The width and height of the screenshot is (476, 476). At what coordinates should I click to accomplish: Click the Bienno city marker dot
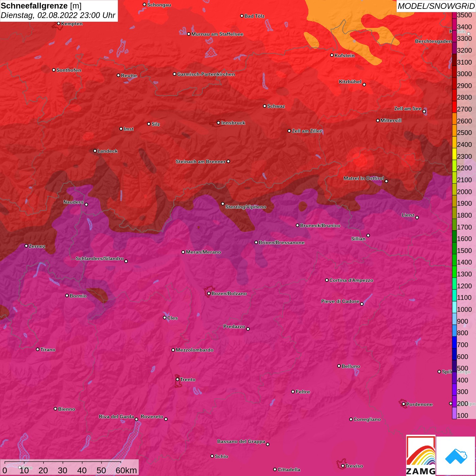[x=55, y=409]
